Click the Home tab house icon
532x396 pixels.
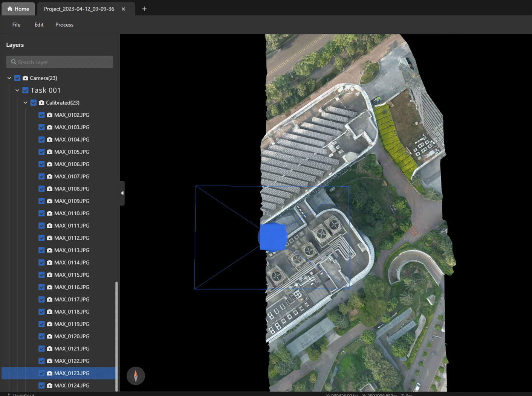click(x=10, y=9)
